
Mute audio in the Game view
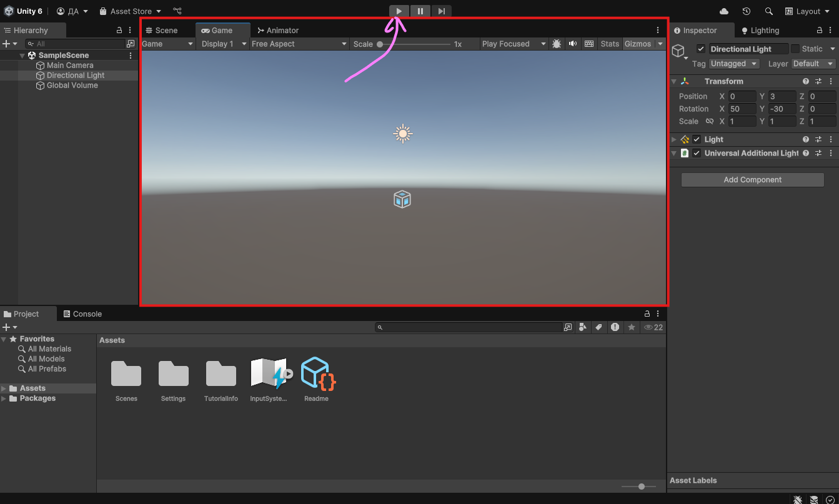click(572, 44)
